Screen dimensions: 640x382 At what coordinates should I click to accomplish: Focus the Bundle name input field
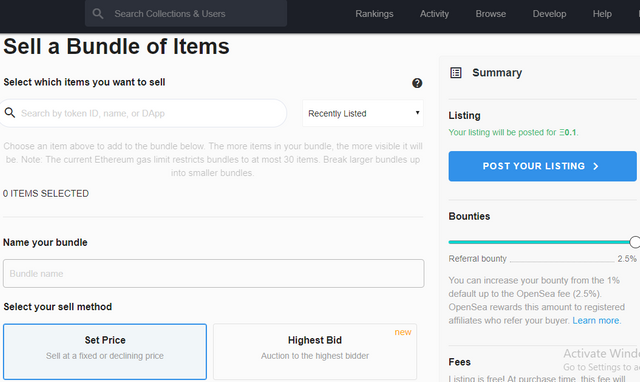tap(213, 273)
